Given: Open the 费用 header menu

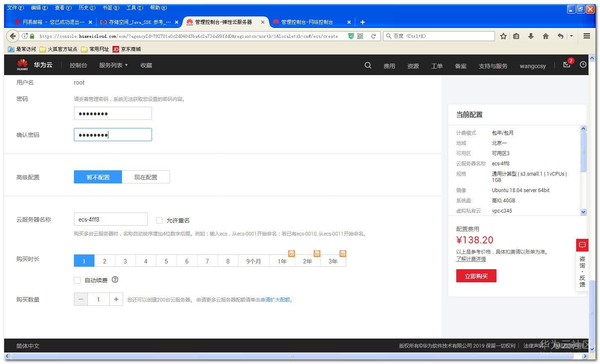Looking at the screenshot, I should (389, 66).
